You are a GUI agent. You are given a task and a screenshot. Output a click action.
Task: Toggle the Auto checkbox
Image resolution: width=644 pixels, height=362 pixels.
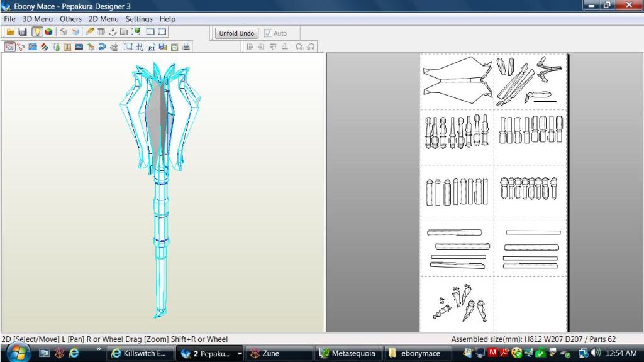click(268, 33)
